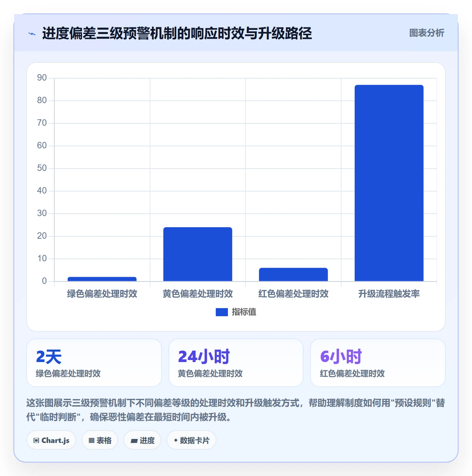Image resolution: width=472 pixels, height=476 pixels.
Task: Click the 升级流程触发率 x-axis label
Action: (389, 294)
